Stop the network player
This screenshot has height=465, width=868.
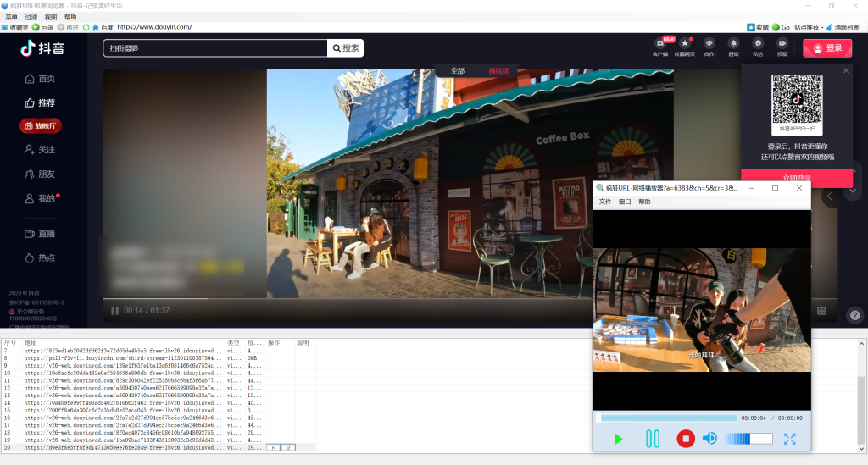(686, 439)
